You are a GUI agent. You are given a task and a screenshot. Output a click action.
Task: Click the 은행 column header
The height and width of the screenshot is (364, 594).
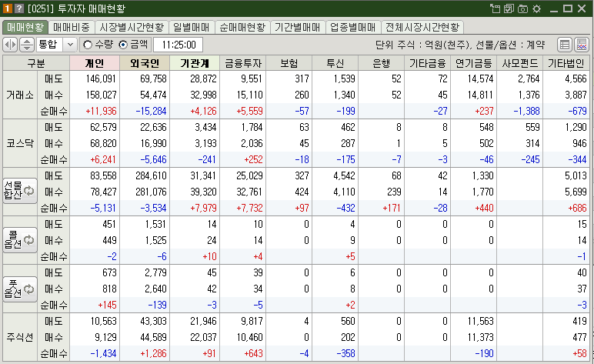click(381, 63)
